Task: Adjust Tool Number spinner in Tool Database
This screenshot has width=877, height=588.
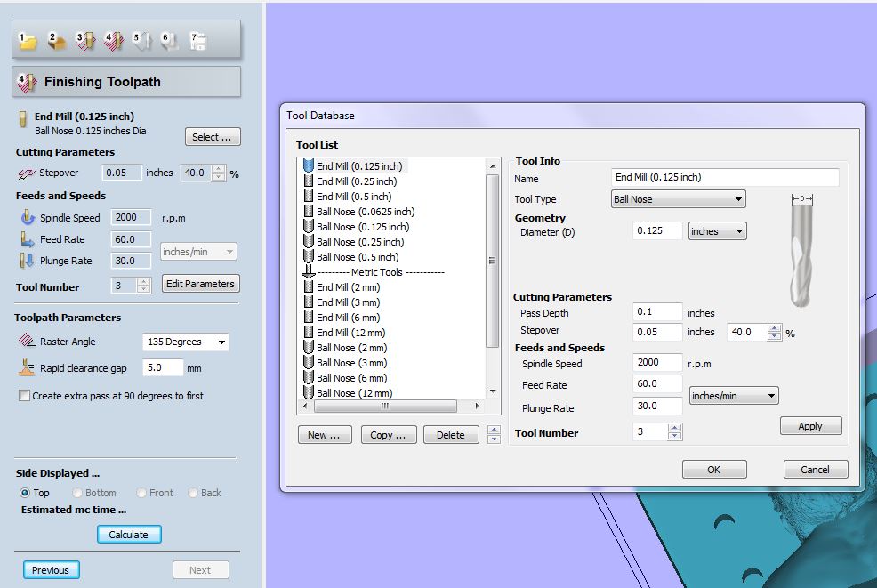Action: [x=675, y=431]
